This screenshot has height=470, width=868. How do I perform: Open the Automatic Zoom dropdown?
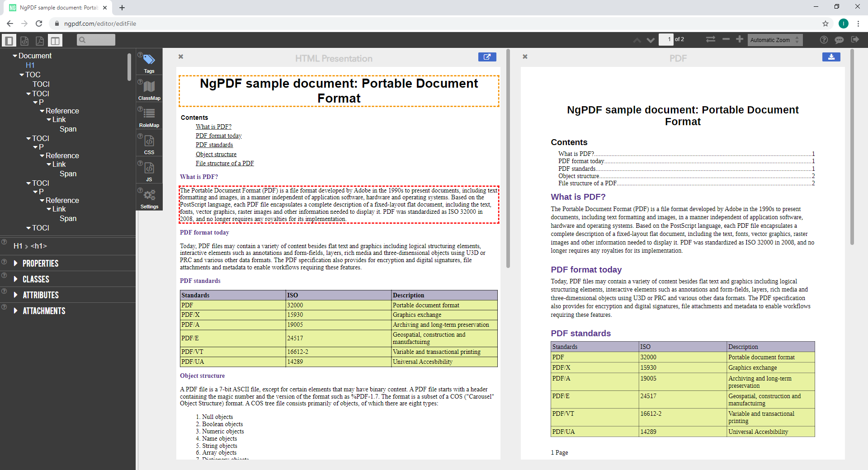774,40
